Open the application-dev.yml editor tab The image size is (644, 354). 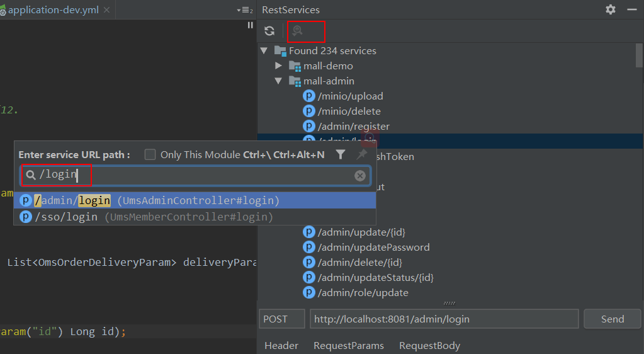(x=54, y=10)
